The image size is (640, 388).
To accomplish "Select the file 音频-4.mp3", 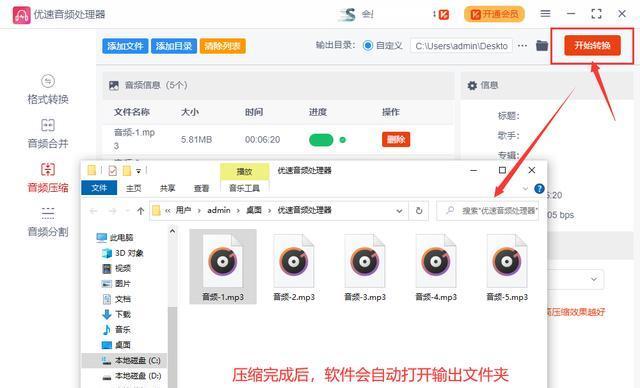I will (436, 267).
